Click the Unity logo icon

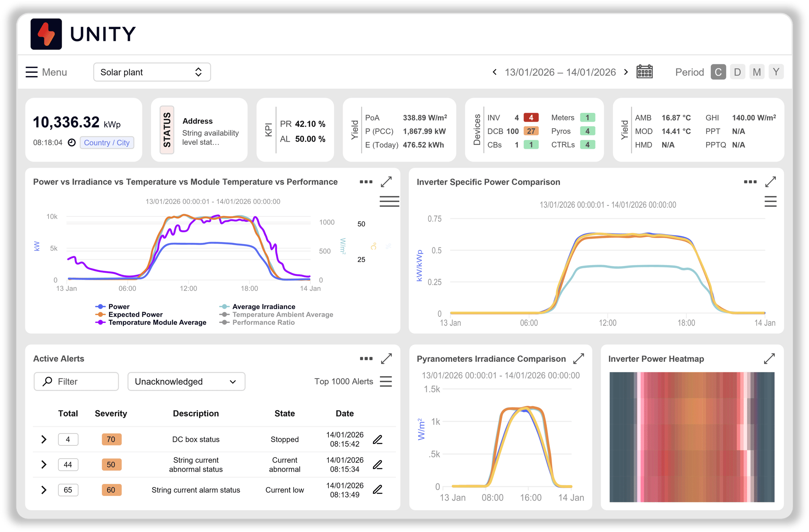(x=46, y=34)
